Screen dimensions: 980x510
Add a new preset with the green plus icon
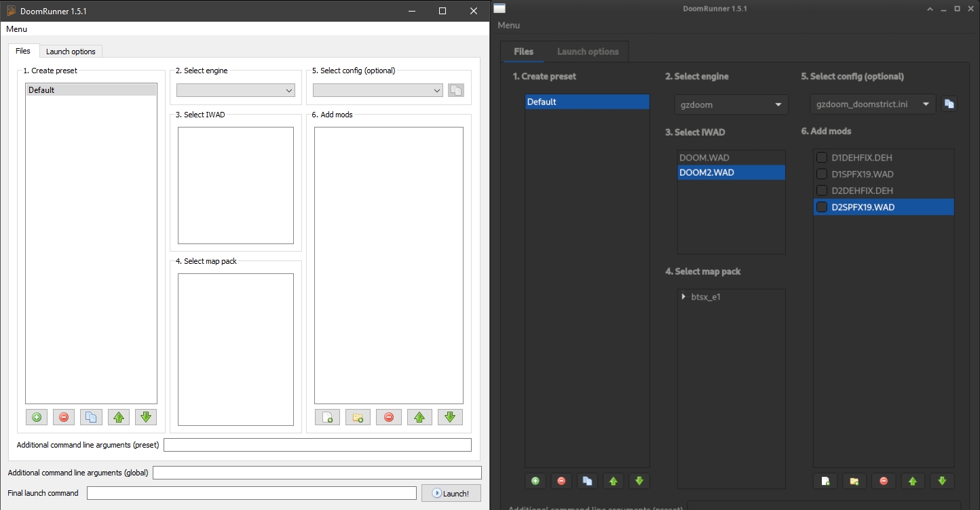pos(535,481)
